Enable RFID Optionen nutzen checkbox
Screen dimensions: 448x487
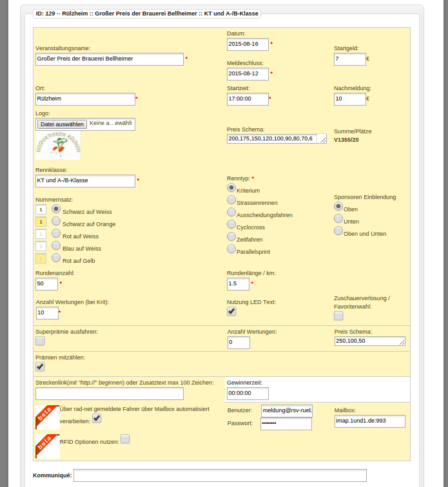tap(125, 439)
